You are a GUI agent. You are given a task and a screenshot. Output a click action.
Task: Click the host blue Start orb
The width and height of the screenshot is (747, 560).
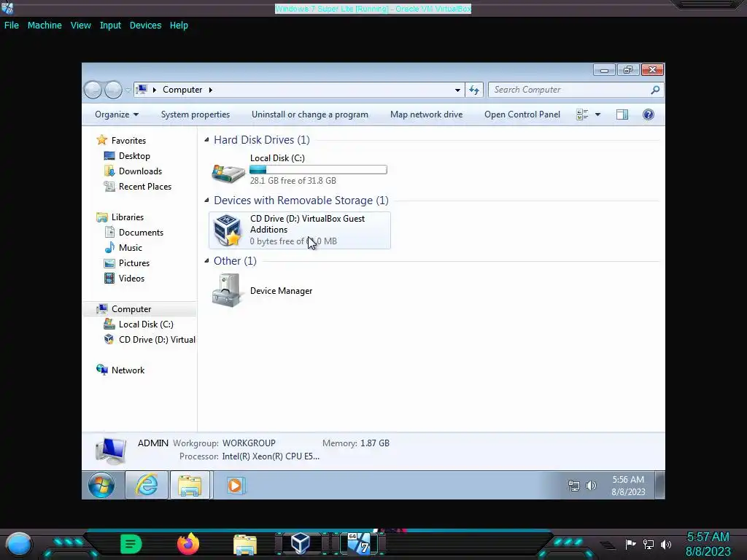point(19,544)
